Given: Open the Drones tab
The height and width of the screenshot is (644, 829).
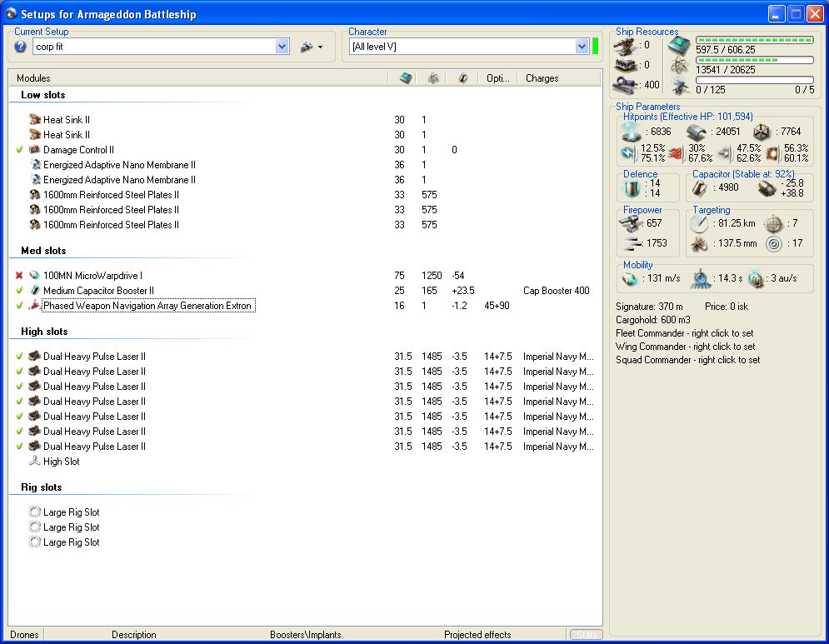Looking at the screenshot, I should point(24,635).
